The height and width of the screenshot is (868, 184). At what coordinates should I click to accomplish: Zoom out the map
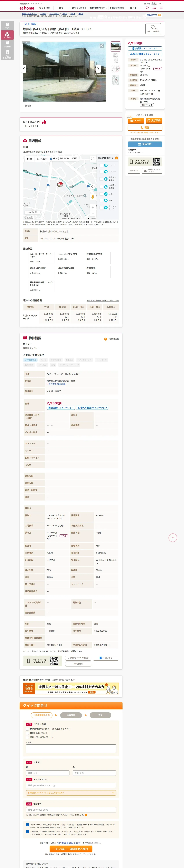click(93, 213)
